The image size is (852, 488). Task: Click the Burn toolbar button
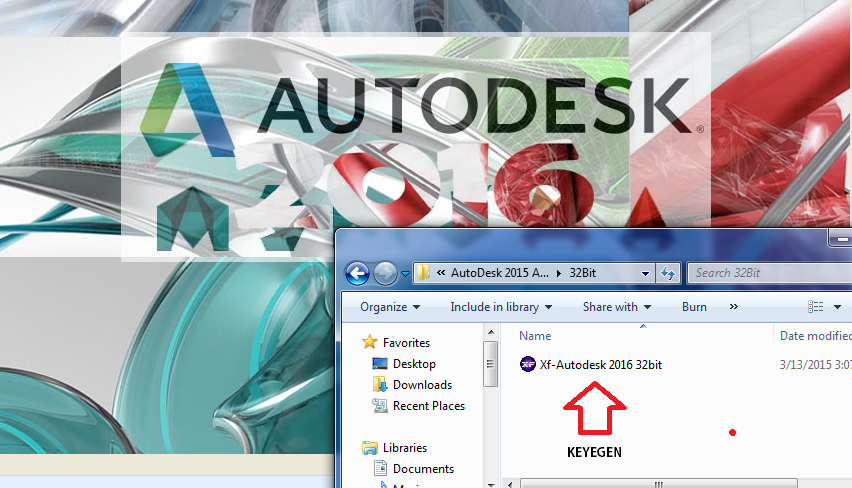pyautogui.click(x=694, y=307)
